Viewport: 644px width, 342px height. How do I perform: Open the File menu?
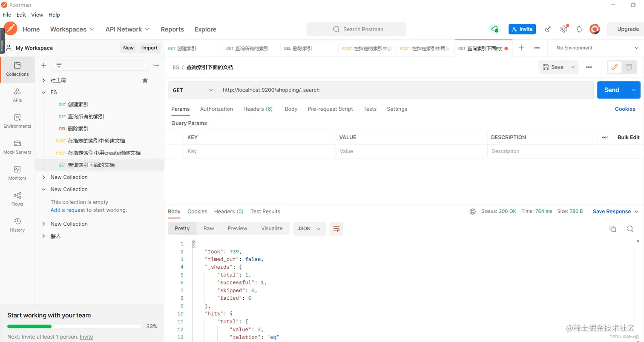7,14
